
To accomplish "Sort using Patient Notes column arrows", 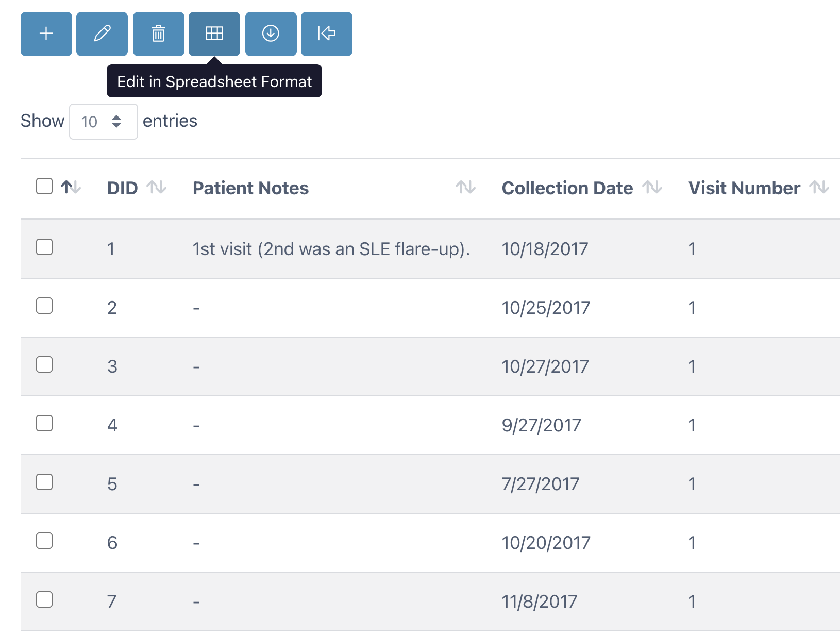I will tap(466, 187).
